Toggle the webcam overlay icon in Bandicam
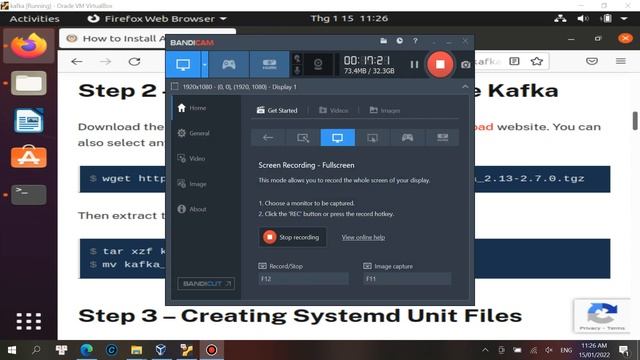This screenshot has width=640, height=360. [318, 64]
